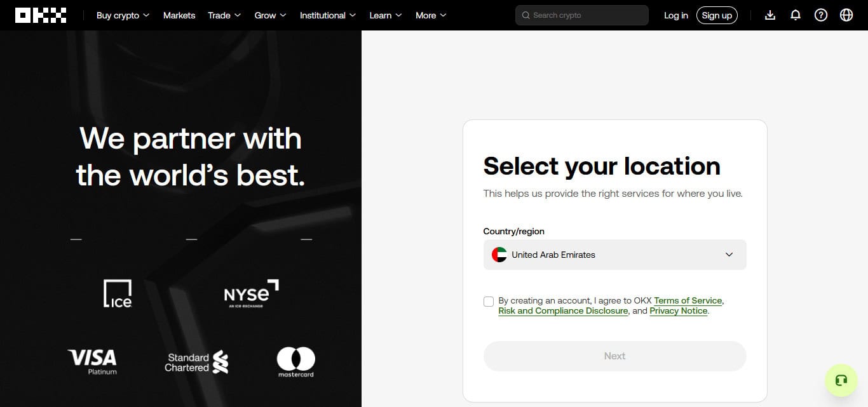
Task: Click the Mastercard logo
Action: pos(295,362)
